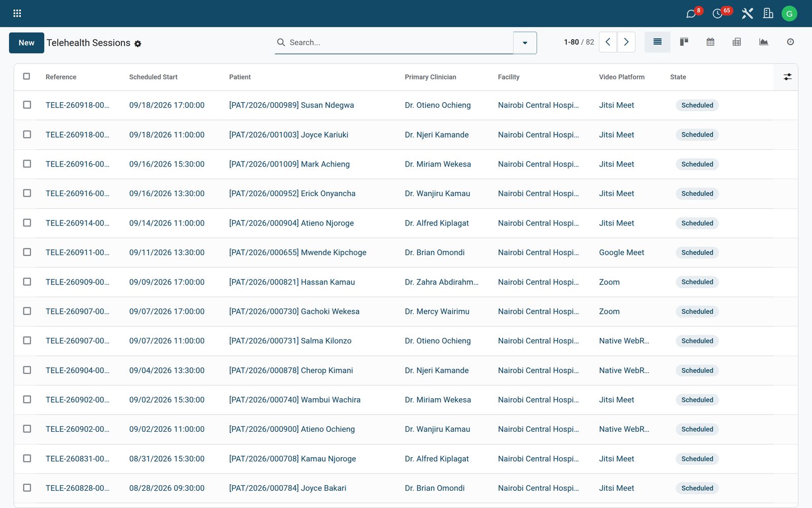This screenshot has width=812, height=508.
Task: Switch to graph view
Action: [764, 42]
